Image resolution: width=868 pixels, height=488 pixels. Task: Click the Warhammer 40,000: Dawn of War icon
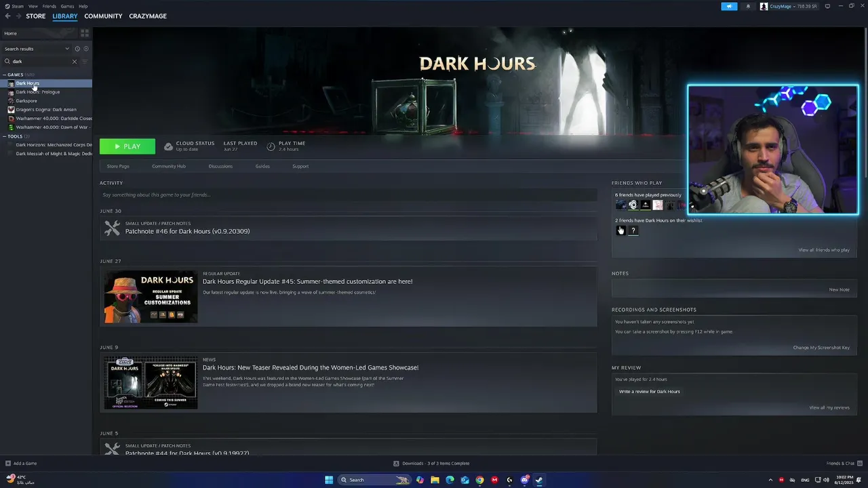[11, 127]
